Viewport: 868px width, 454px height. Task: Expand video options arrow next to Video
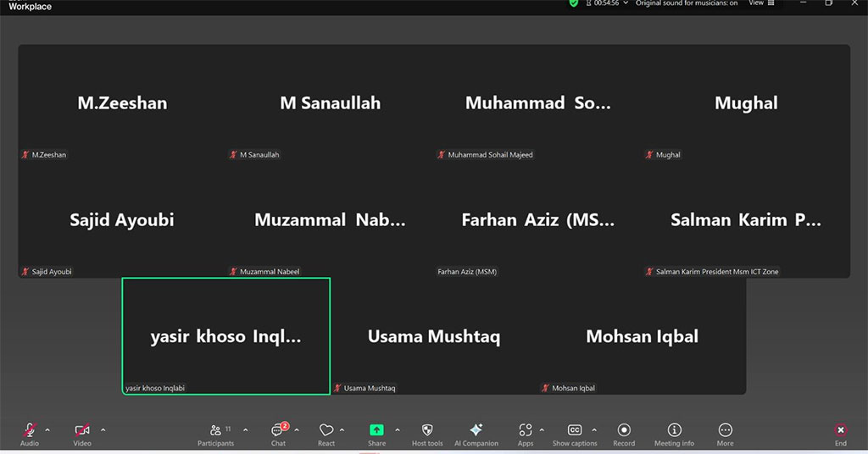(103, 429)
